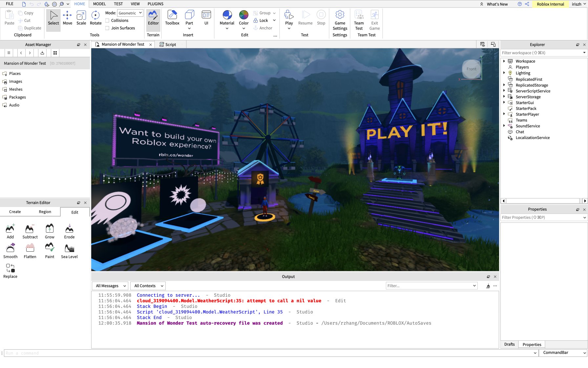Choose the Subtract terrain tool
This screenshot has height=368, width=588.
[x=30, y=231]
